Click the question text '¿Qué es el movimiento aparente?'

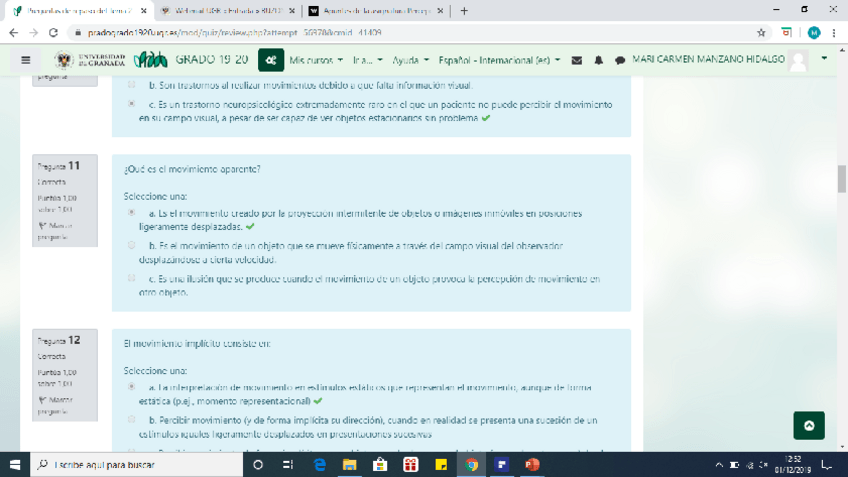point(192,169)
